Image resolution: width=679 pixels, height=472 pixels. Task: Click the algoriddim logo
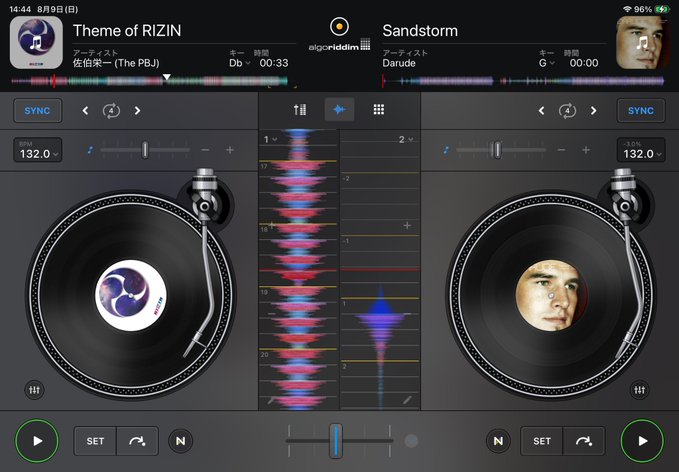click(x=339, y=45)
